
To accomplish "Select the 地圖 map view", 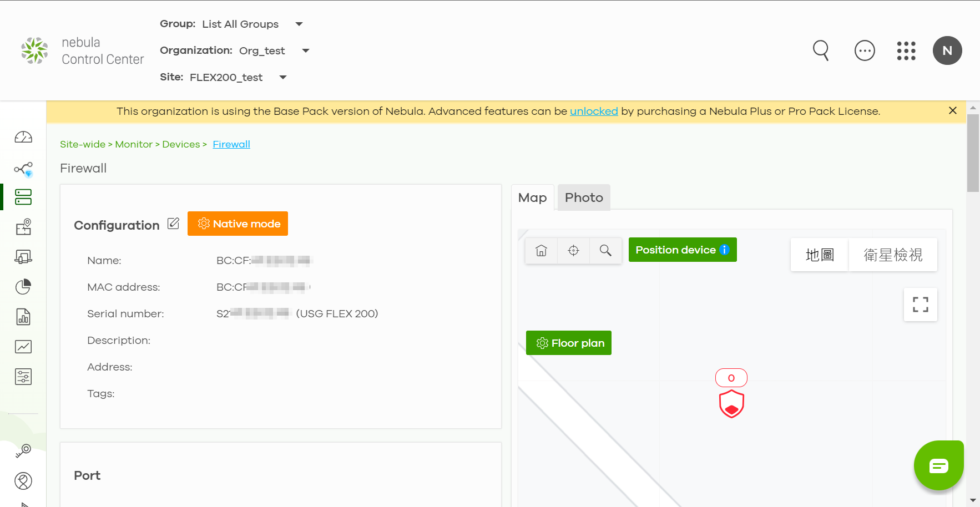I will [x=820, y=255].
